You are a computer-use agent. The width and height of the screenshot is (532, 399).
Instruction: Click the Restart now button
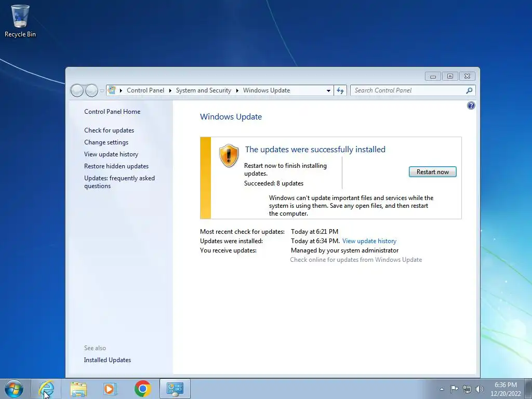coord(433,171)
